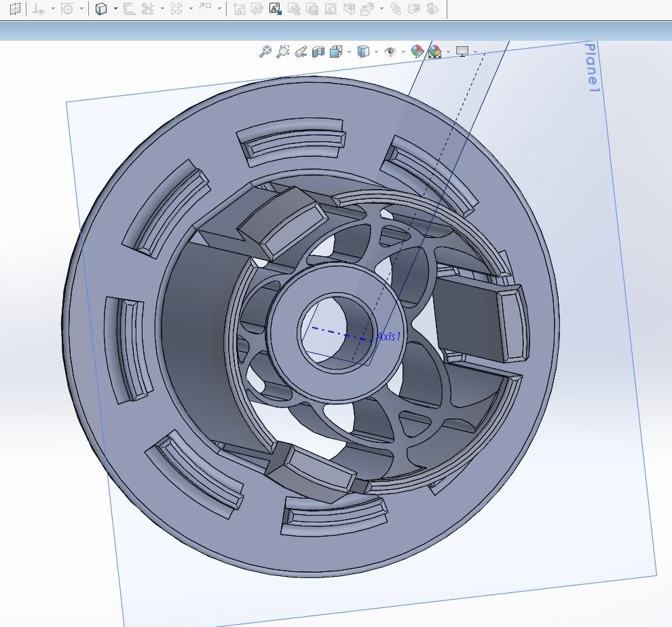The height and width of the screenshot is (627, 672).
Task: Select the Axis1 label in the viewport
Action: [389, 336]
